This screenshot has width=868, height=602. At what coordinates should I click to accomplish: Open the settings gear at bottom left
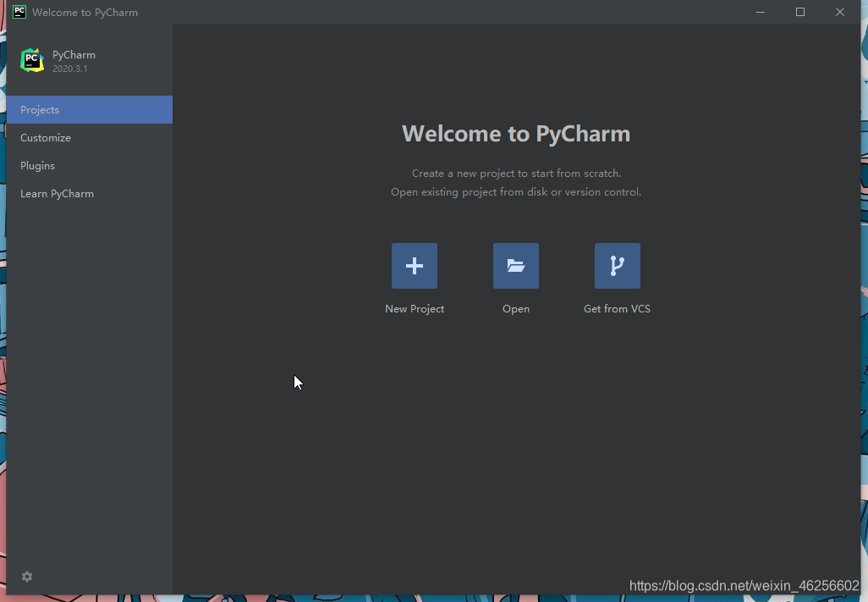click(x=26, y=577)
